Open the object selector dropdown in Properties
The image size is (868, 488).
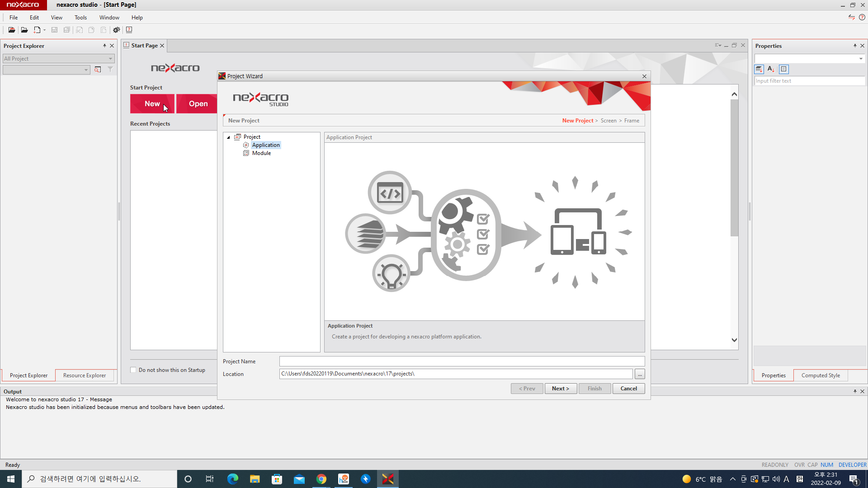pyautogui.click(x=861, y=59)
